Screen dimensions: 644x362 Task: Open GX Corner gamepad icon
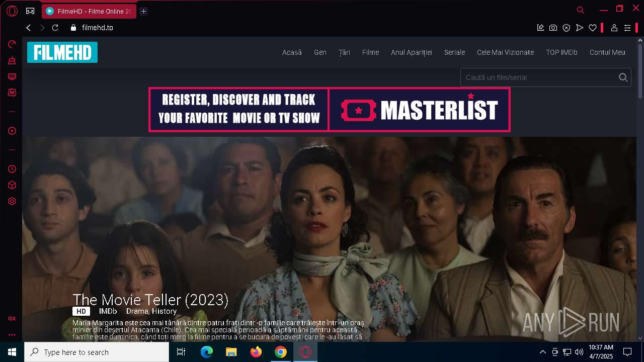tap(30, 11)
